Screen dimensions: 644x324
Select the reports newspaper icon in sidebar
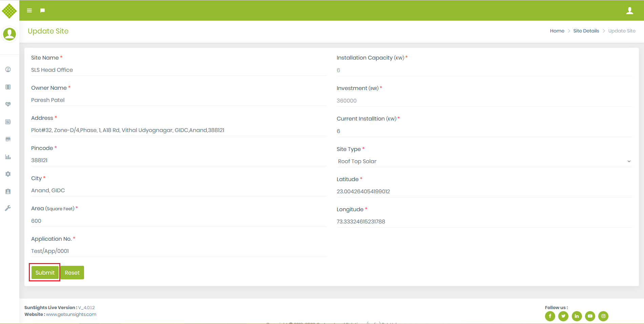tap(8, 122)
